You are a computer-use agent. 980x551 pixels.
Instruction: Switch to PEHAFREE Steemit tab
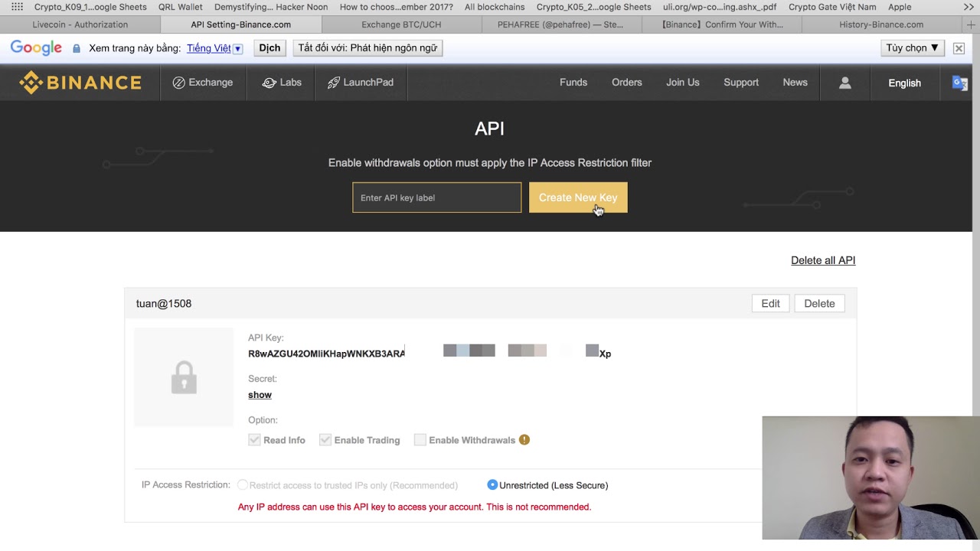(560, 24)
